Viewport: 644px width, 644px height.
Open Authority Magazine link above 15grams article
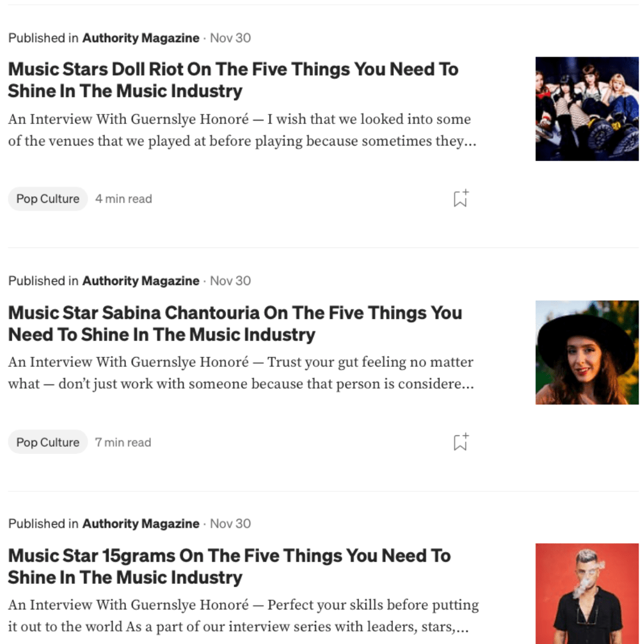click(141, 524)
